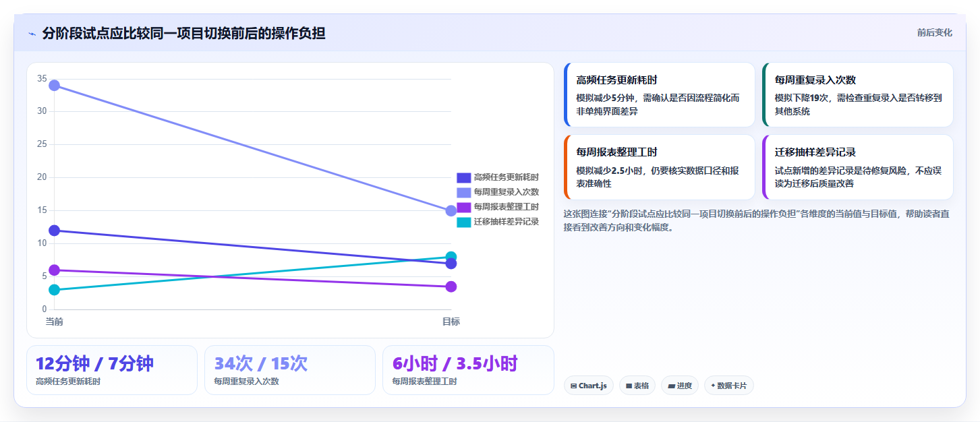Click the chart description paragraph starting 这张图连接
Image resolution: width=980 pixels, height=422 pixels.
coord(756,220)
